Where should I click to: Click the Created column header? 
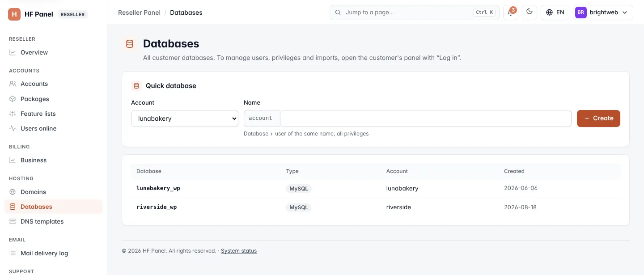pyautogui.click(x=514, y=171)
